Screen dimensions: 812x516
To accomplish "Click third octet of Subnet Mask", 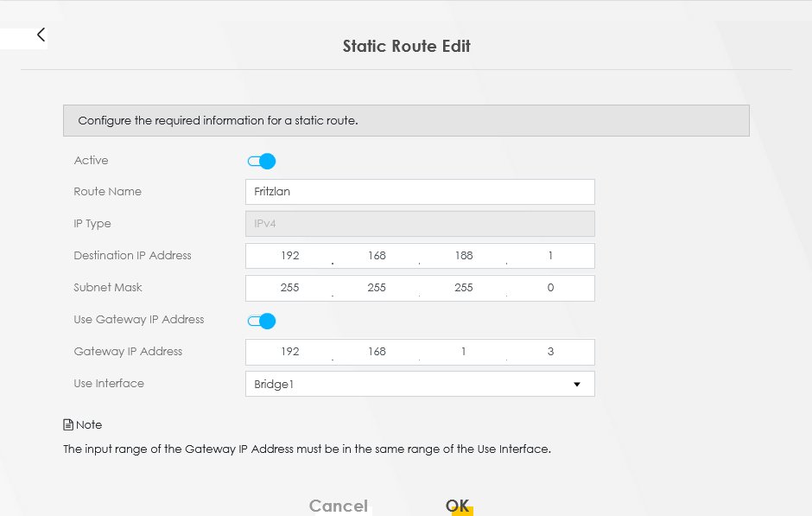I will (463, 288).
